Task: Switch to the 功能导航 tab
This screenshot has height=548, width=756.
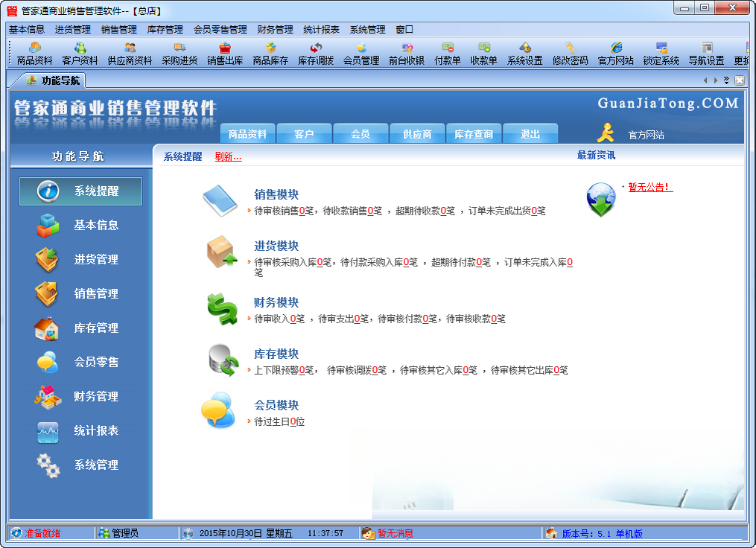Action: [52, 80]
